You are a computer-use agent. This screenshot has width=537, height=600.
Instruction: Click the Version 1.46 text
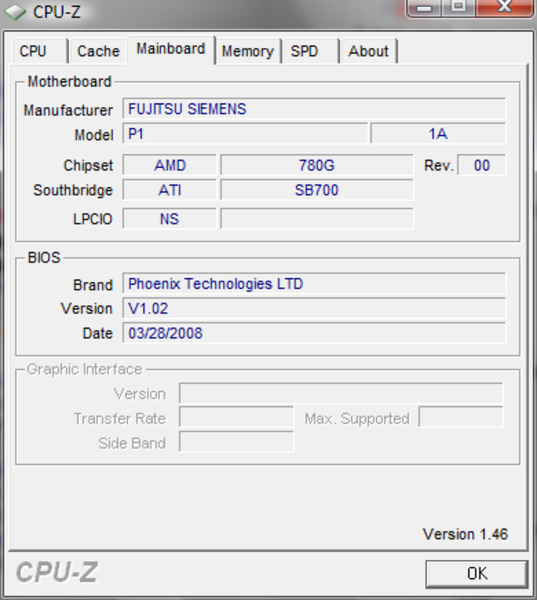click(x=465, y=534)
